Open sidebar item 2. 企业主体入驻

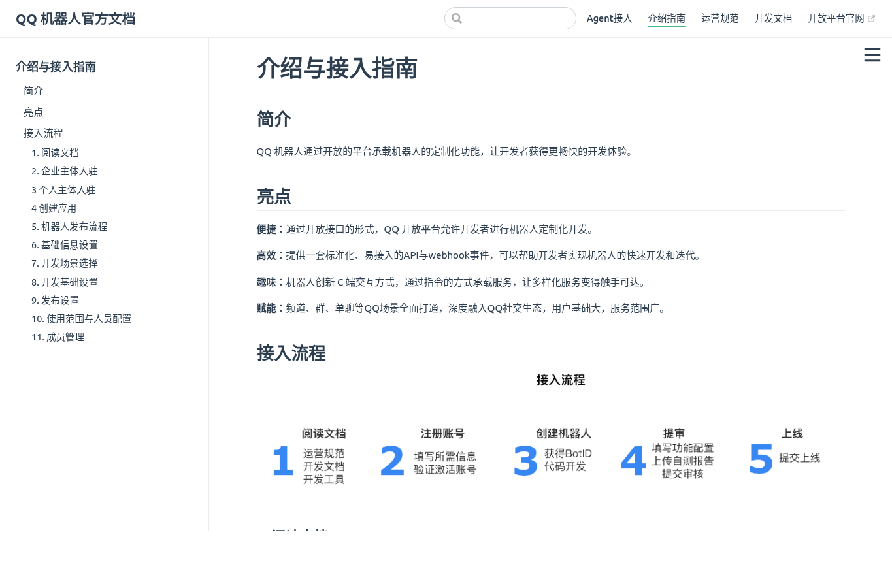click(x=65, y=171)
